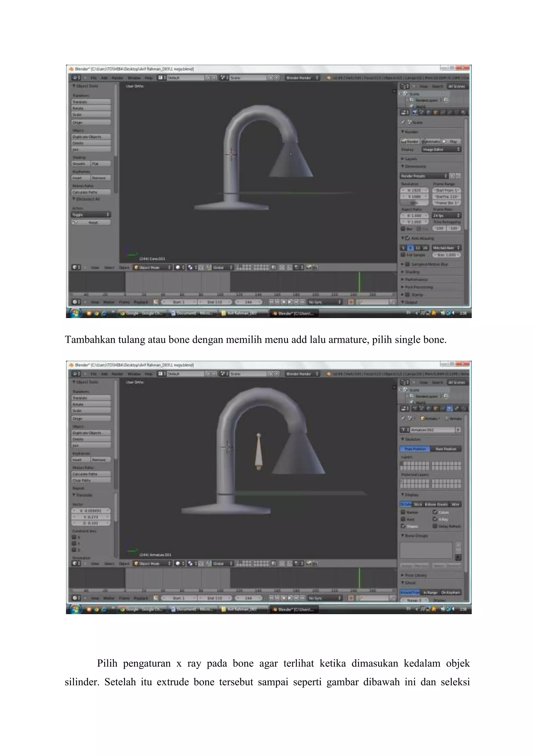Enable the Names display checkbox
This screenshot has height=756, width=535.
click(403, 512)
